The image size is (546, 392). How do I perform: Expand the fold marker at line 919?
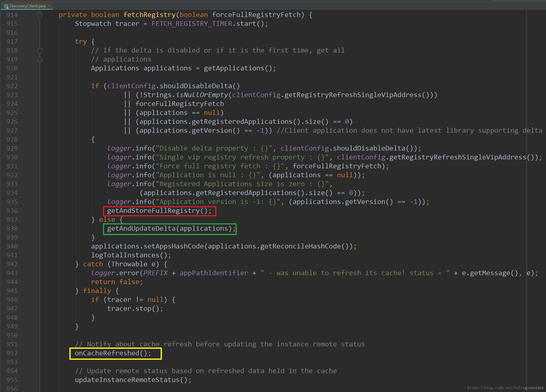(40, 59)
